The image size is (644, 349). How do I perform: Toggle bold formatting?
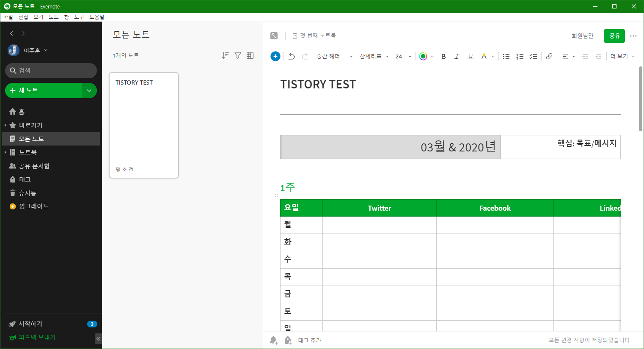(x=443, y=56)
